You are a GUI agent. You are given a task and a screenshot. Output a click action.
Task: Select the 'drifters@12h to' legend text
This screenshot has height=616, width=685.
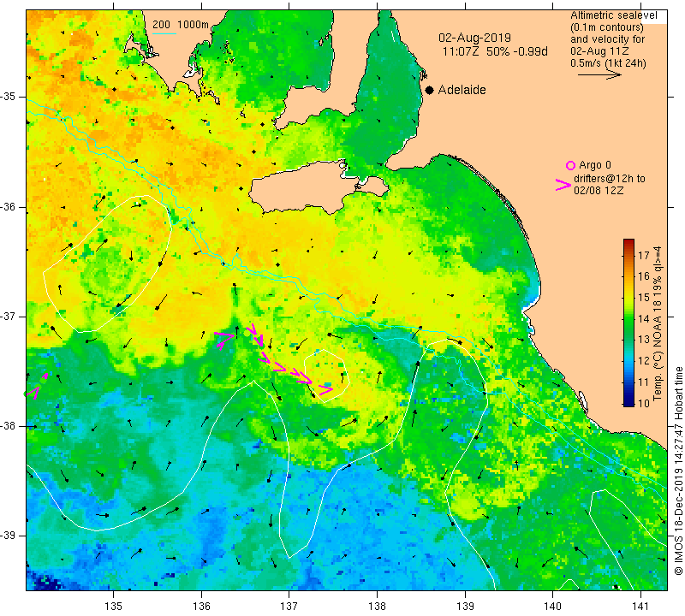[609, 179]
